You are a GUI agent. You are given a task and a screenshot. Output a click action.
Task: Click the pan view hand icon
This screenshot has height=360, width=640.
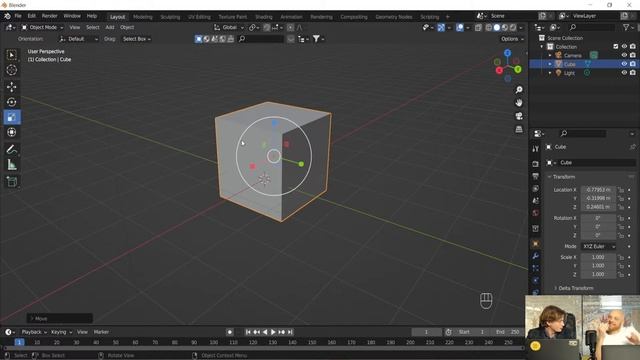pos(519,102)
